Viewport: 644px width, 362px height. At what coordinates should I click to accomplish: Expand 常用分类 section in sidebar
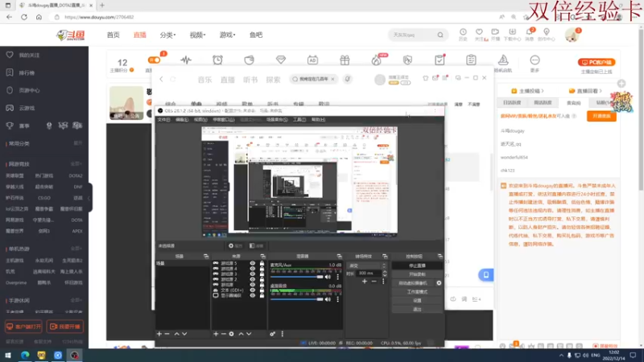click(x=77, y=143)
